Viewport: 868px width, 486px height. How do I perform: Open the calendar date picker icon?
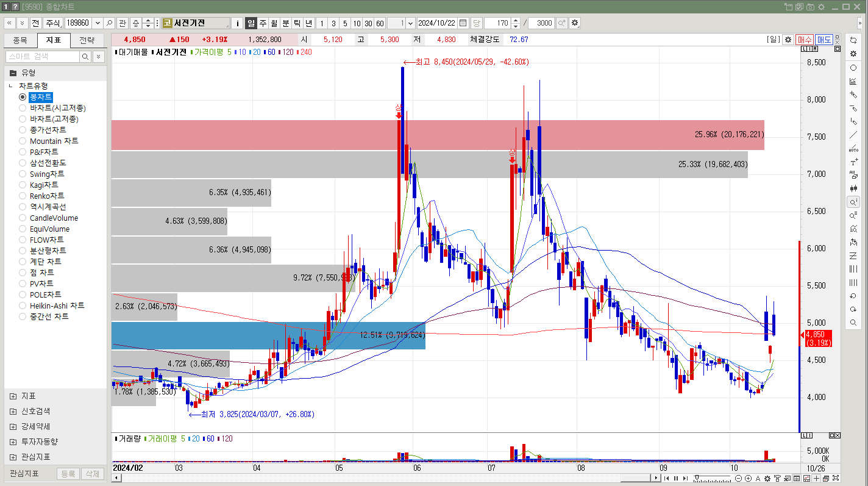tap(463, 23)
